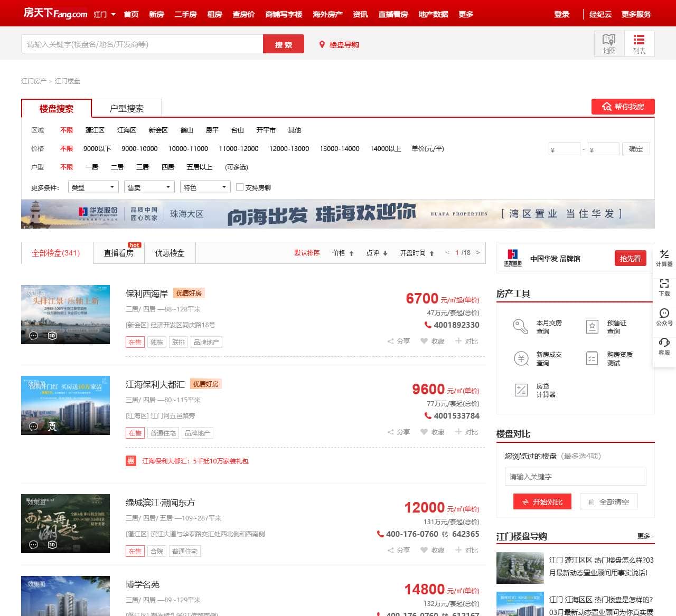Go to previous results page arrow
Image resolution: width=676 pixels, height=616 pixels.
coord(447,252)
